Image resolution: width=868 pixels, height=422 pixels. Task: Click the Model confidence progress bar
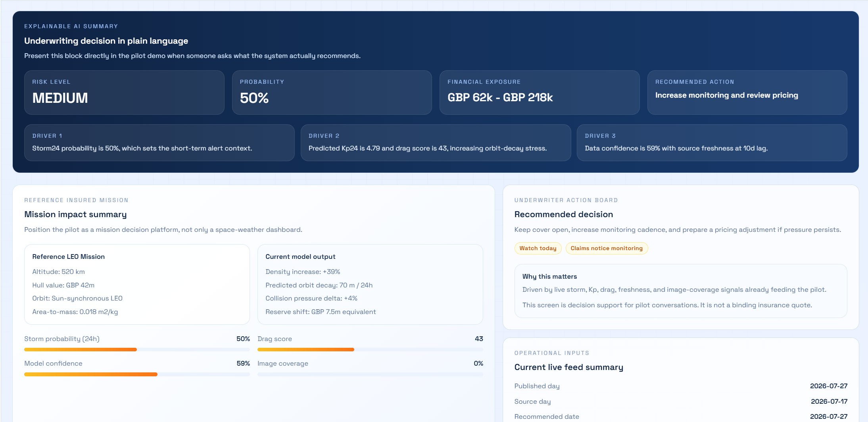click(x=137, y=374)
